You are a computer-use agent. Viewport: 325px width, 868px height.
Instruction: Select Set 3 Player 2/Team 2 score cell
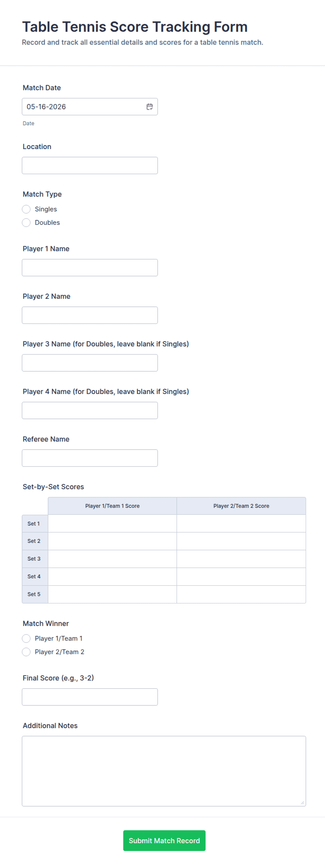[241, 559]
